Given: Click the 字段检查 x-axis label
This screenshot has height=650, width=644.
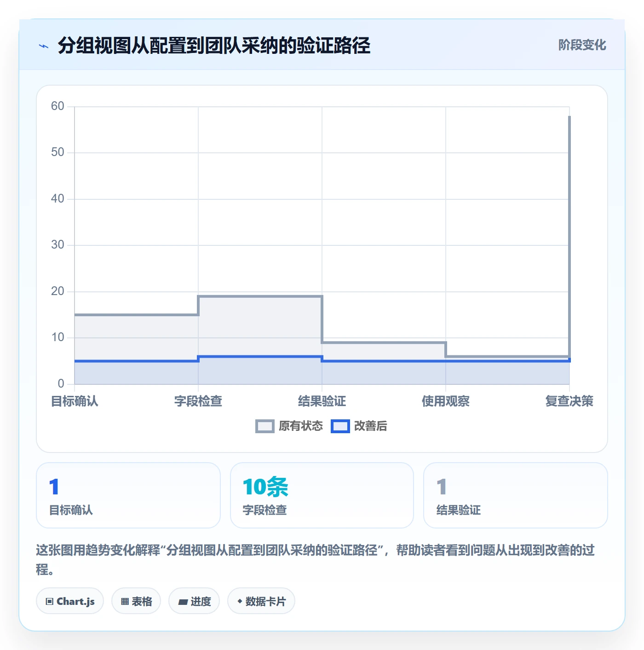Looking at the screenshot, I should [x=198, y=401].
